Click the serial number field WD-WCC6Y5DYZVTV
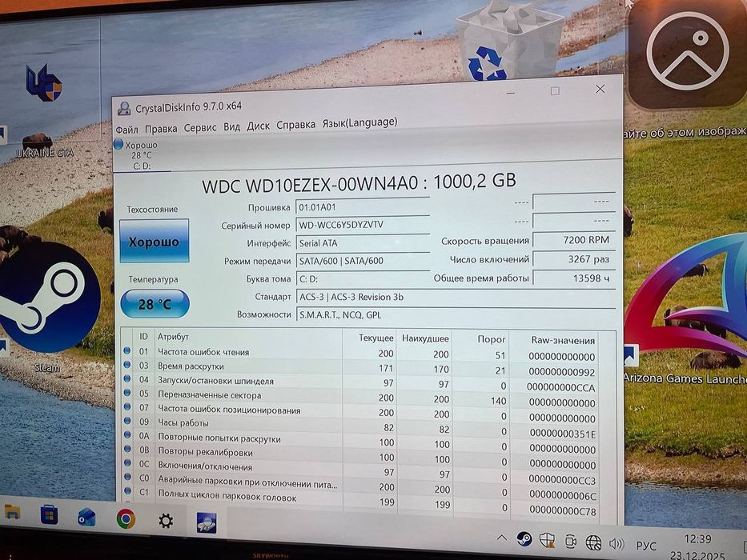The image size is (747, 560). coord(363,225)
